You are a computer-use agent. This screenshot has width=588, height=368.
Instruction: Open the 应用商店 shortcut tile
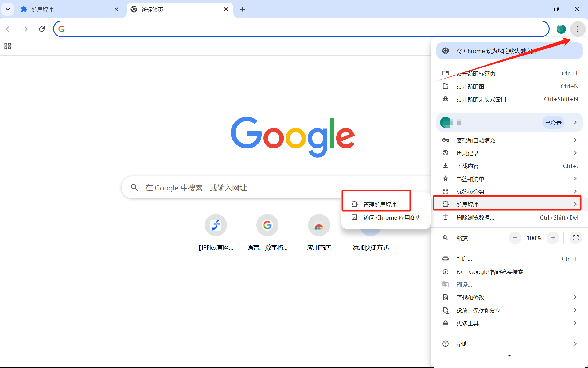click(x=319, y=225)
